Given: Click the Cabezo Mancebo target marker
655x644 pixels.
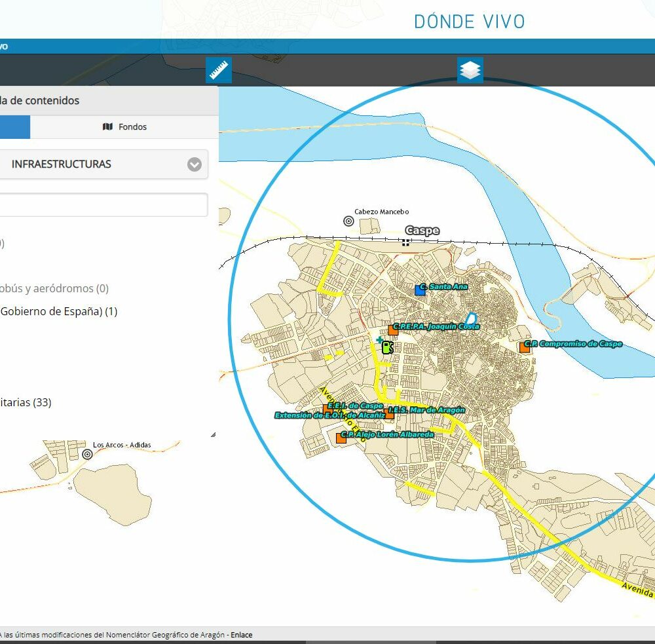Looking at the screenshot, I should pos(348,221).
